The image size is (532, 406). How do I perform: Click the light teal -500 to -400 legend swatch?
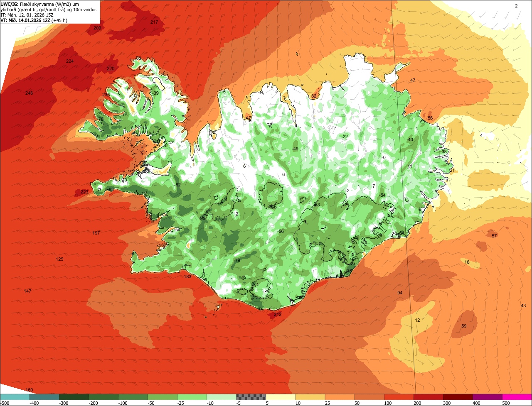click(x=15, y=397)
